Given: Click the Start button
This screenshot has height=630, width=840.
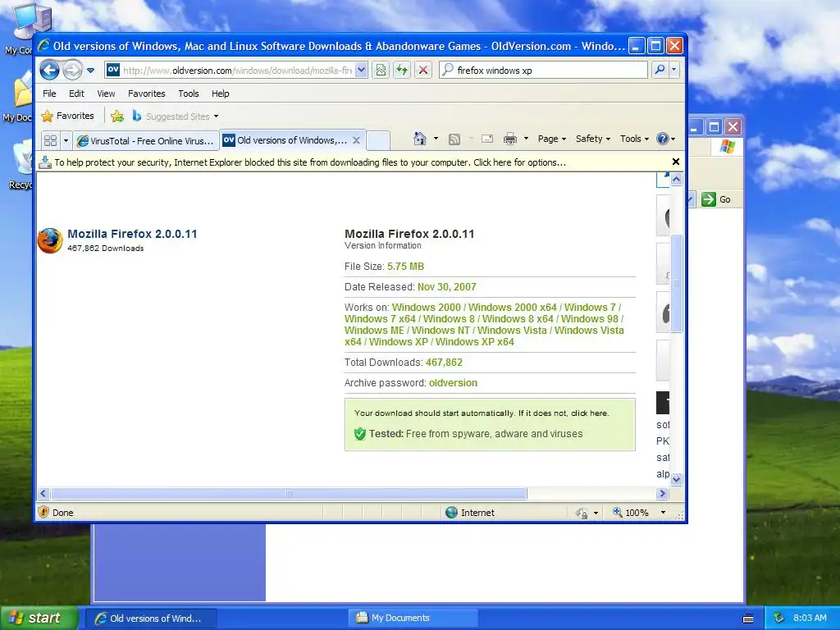Looking at the screenshot, I should 39,618.
